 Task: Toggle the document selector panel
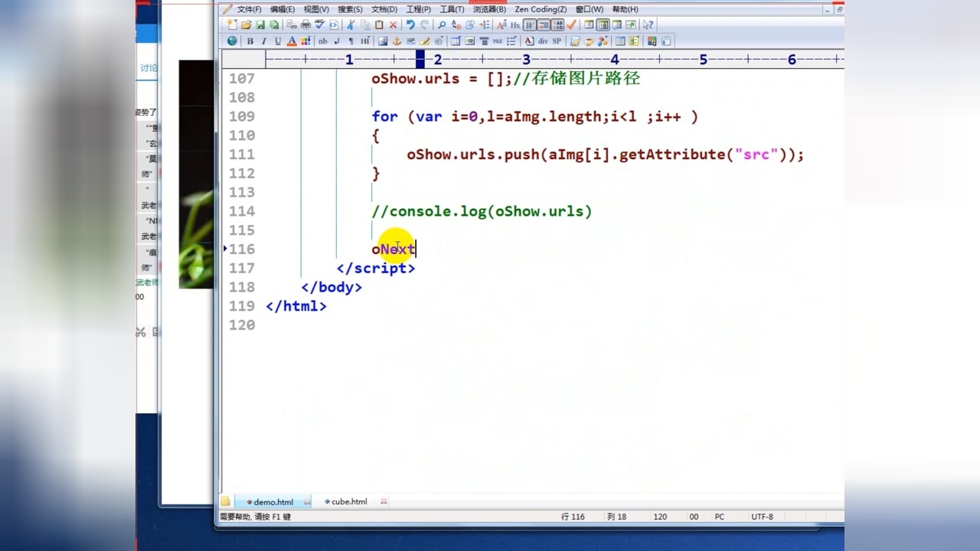click(603, 25)
